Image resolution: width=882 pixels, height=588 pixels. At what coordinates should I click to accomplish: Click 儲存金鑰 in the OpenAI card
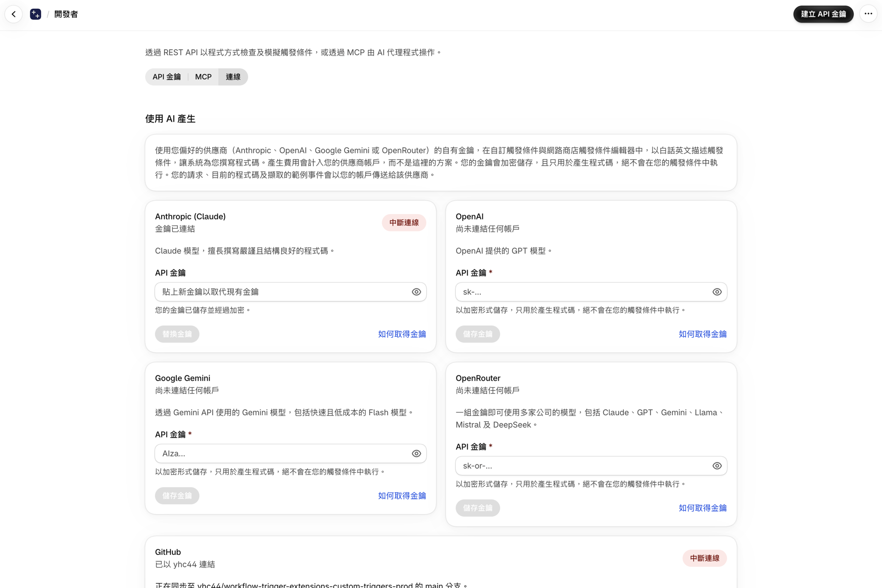click(478, 334)
